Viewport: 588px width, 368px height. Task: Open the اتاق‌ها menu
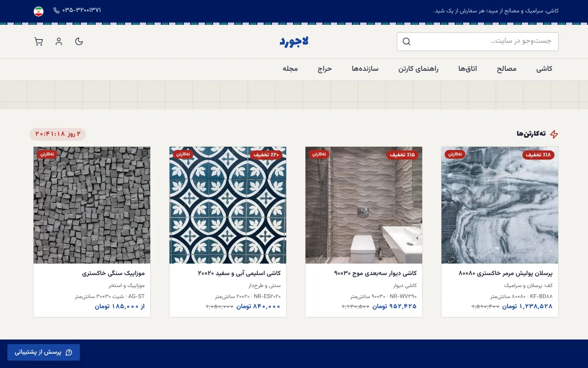coord(468,69)
